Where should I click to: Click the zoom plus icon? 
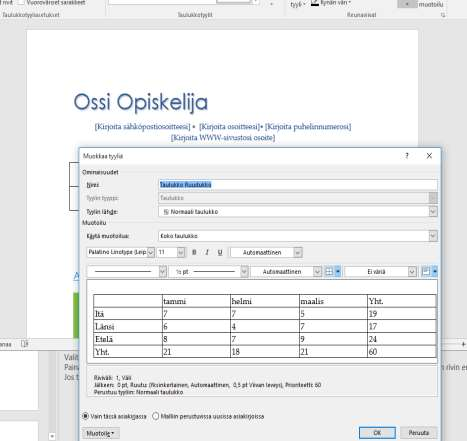pyautogui.click(x=463, y=344)
